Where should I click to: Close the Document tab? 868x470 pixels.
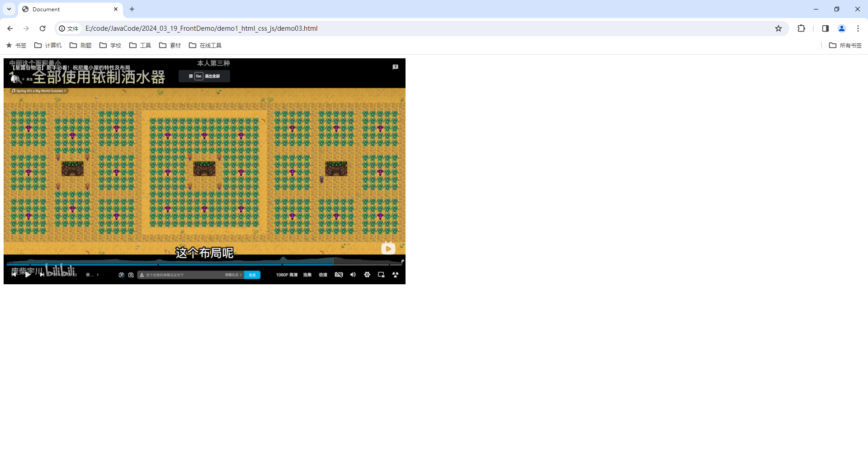(x=116, y=9)
